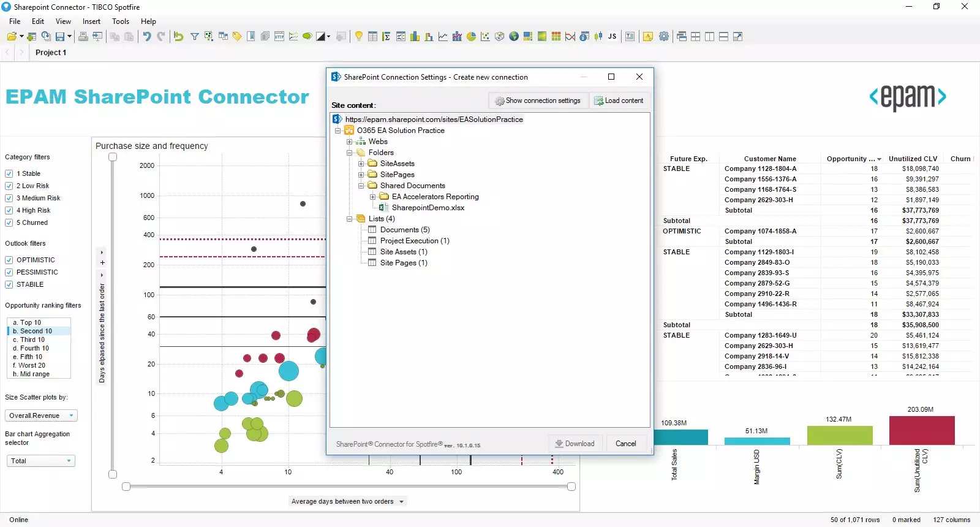Insert a Text Area from the toolbar
980x527 pixels.
(630, 37)
